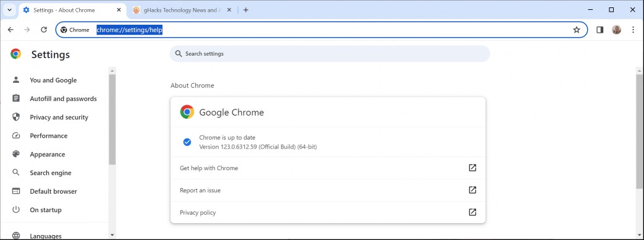Click the palette icon for Appearance

tap(16, 154)
